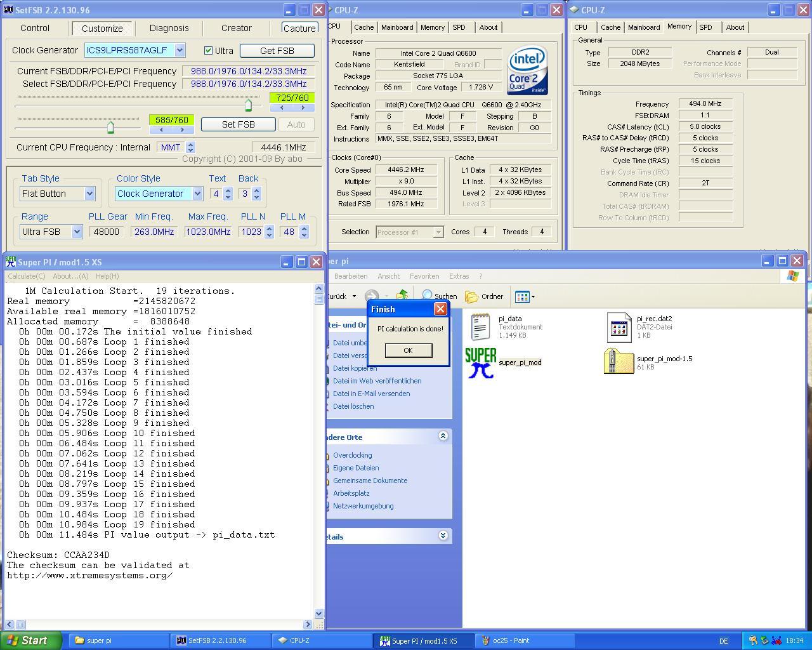Click the upper 725/760 slider thumb
The width and height of the screenshot is (812, 650).
248,105
